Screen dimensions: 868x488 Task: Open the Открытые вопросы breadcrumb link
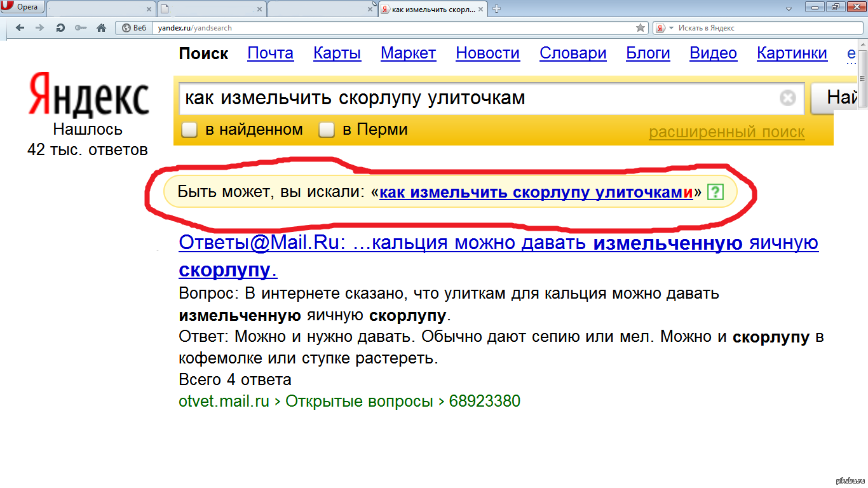pyautogui.click(x=360, y=402)
